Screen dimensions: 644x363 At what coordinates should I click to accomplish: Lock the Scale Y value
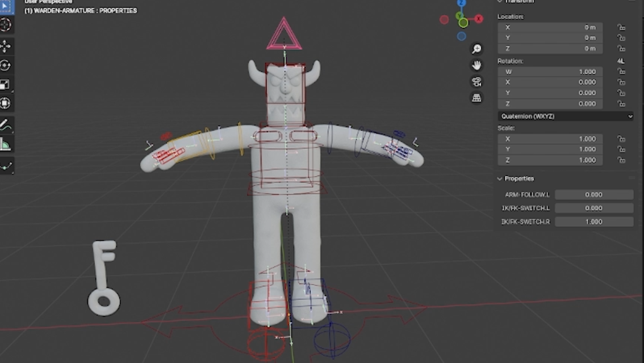[621, 149]
